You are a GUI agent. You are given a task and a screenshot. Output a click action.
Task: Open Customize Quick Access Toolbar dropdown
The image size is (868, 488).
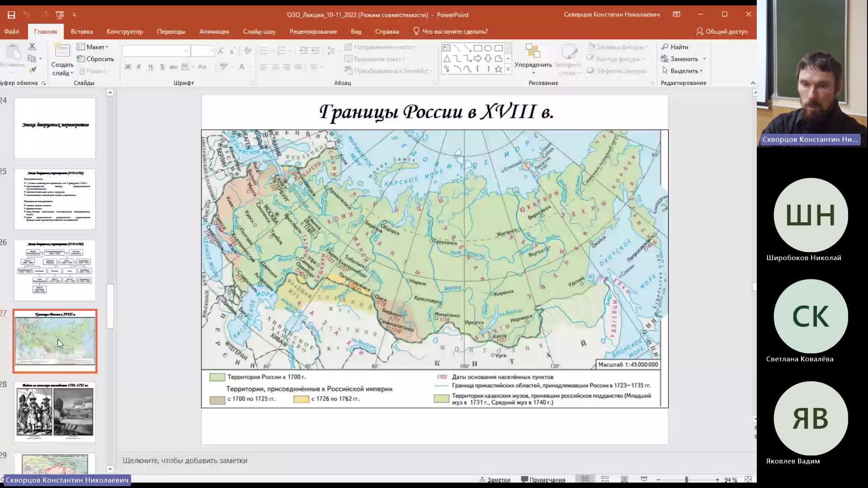74,15
